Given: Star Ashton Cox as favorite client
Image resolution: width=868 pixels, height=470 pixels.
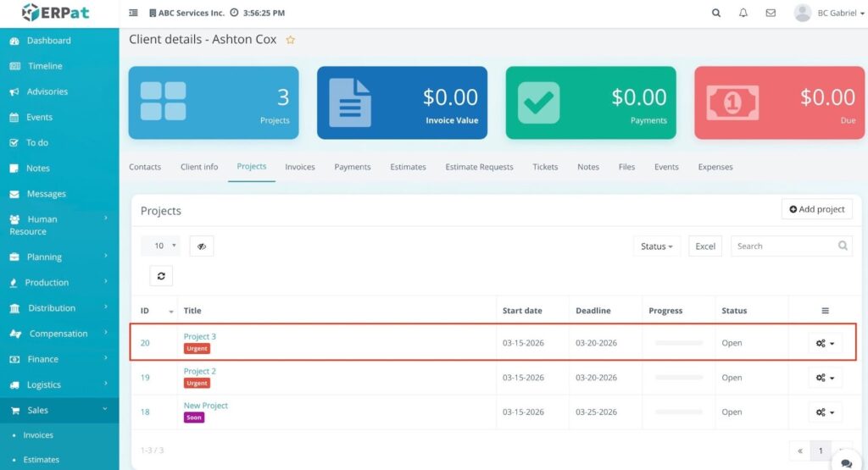Looking at the screenshot, I should [291, 40].
